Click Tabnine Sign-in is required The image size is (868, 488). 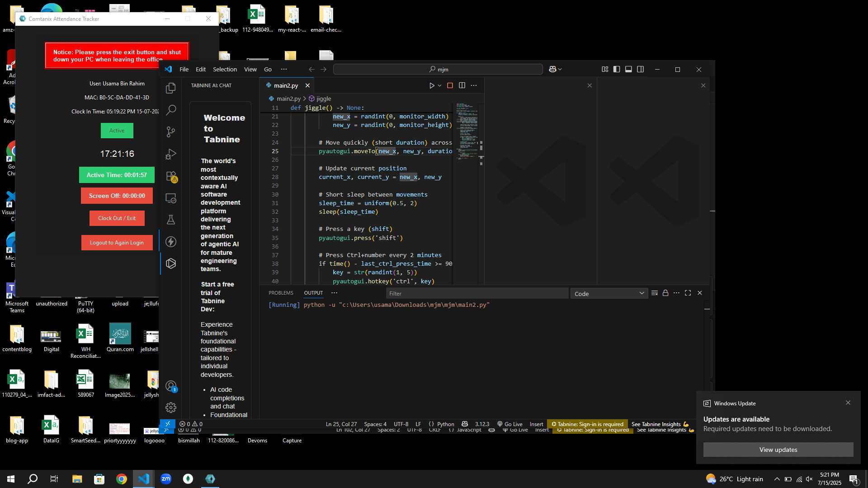(587, 424)
